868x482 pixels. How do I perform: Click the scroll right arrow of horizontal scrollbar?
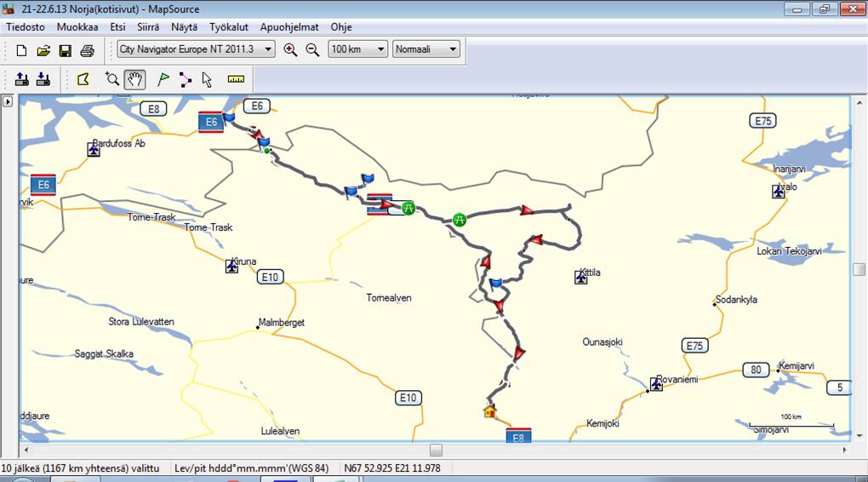point(845,450)
